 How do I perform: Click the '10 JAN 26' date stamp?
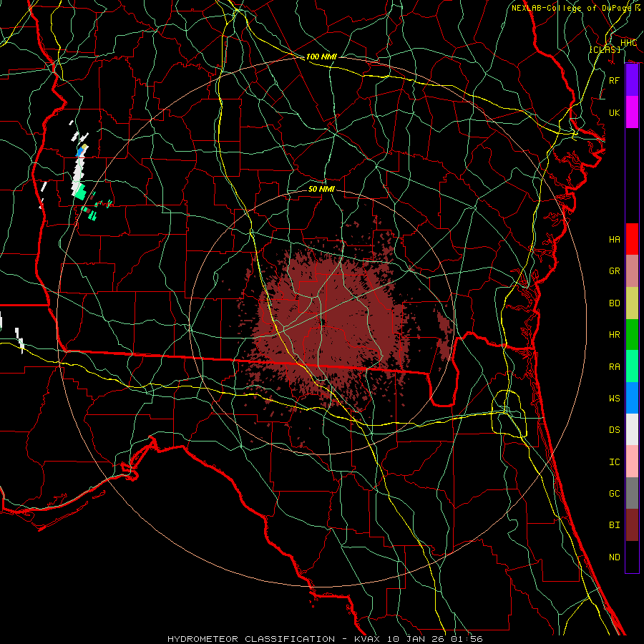(x=417, y=639)
